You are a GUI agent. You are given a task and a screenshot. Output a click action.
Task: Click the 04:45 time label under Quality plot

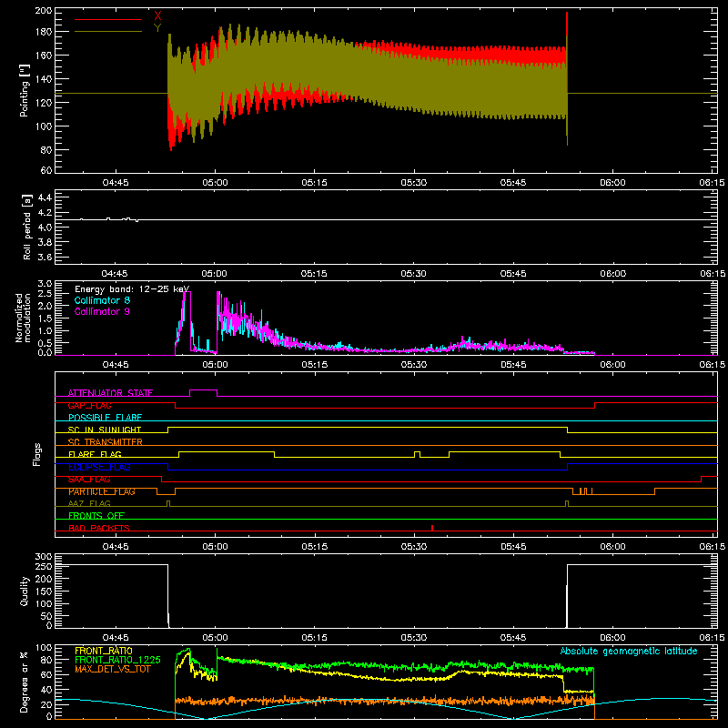tap(116, 638)
